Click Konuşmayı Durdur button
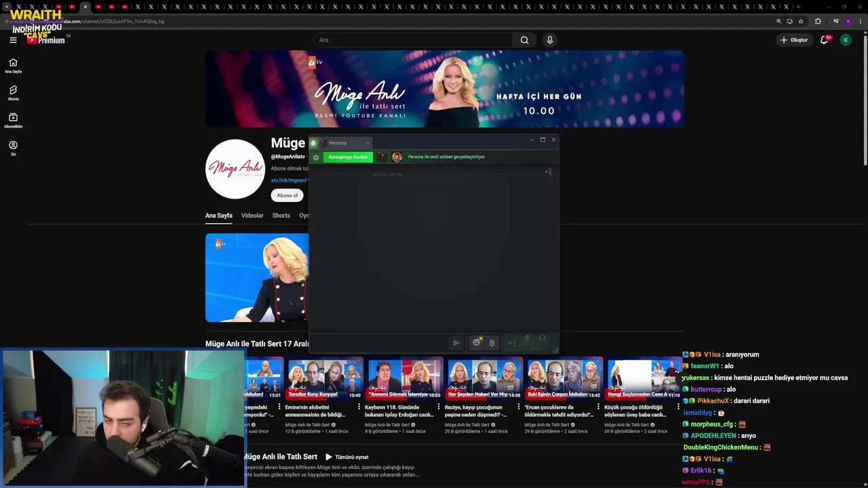Image resolution: width=868 pixels, height=488 pixels. click(348, 157)
